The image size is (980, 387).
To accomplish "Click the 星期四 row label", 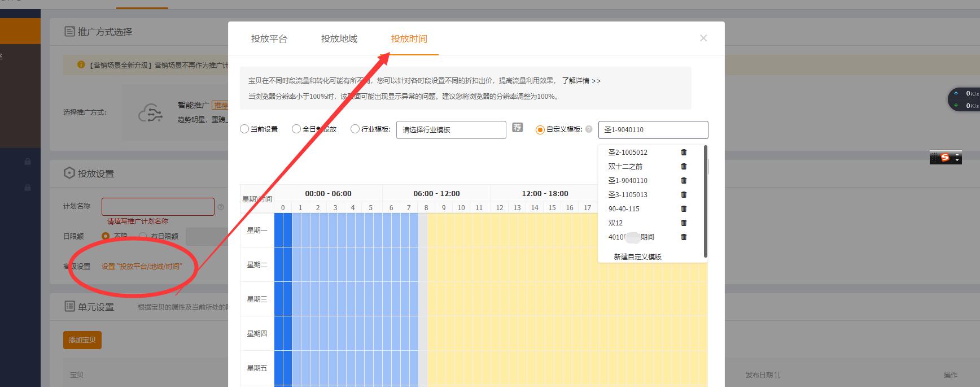I will click(x=257, y=333).
